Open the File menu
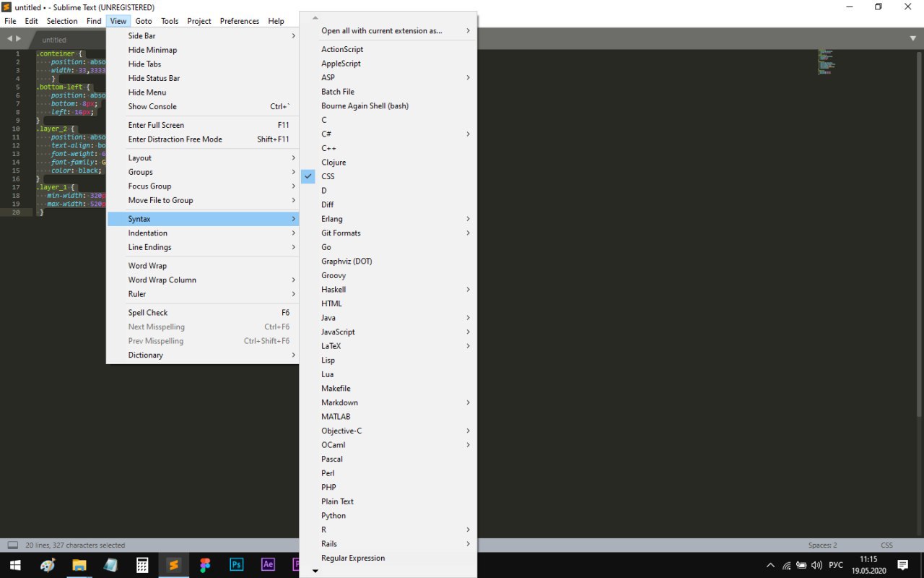This screenshot has height=578, width=924. (x=10, y=21)
